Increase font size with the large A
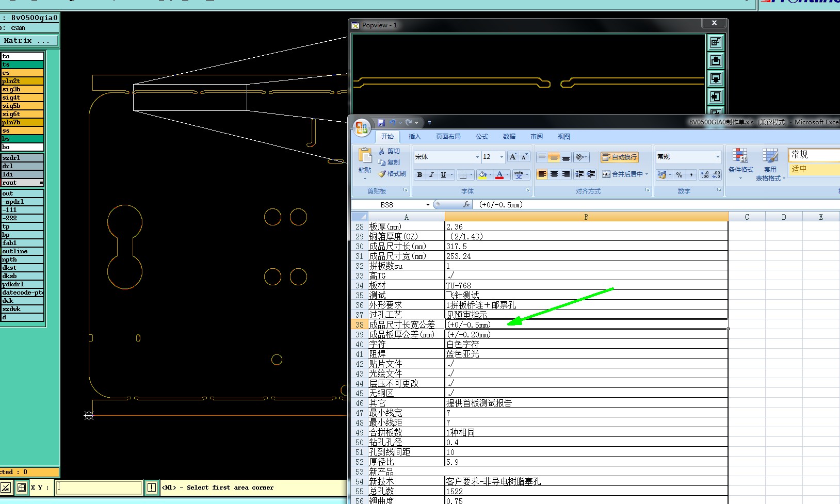 click(x=513, y=157)
